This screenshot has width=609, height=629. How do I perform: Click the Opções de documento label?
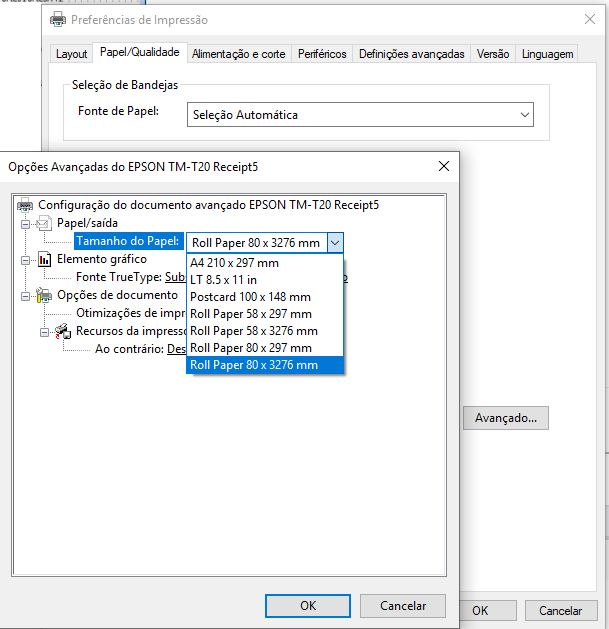(x=117, y=295)
